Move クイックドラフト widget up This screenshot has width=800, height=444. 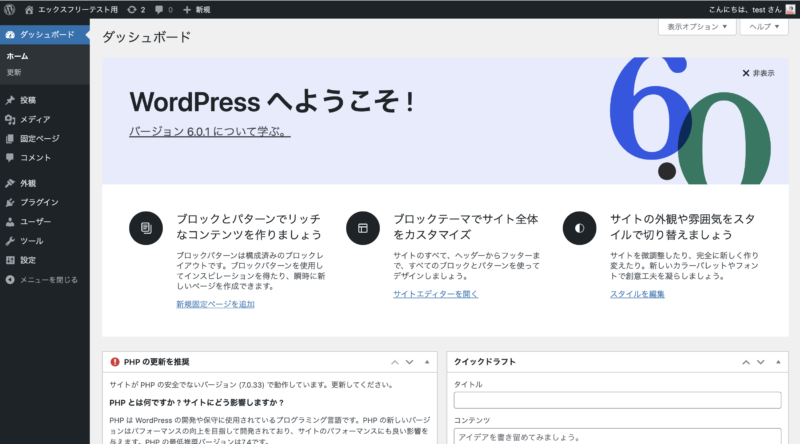coord(746,362)
